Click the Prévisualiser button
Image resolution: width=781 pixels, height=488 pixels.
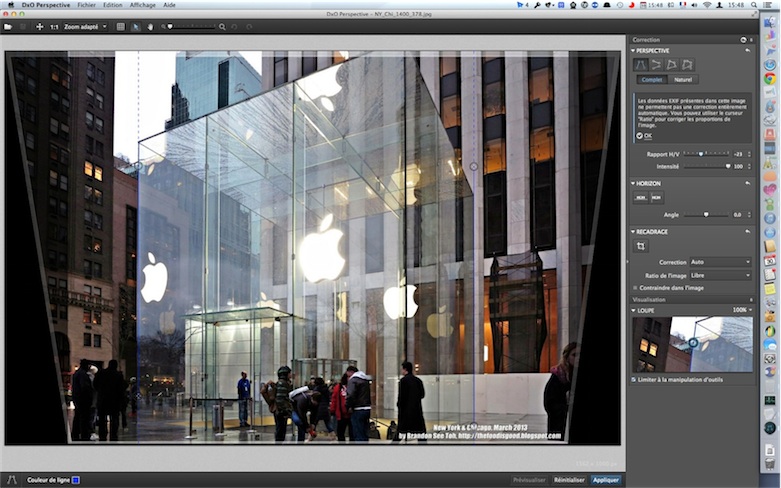tap(529, 480)
